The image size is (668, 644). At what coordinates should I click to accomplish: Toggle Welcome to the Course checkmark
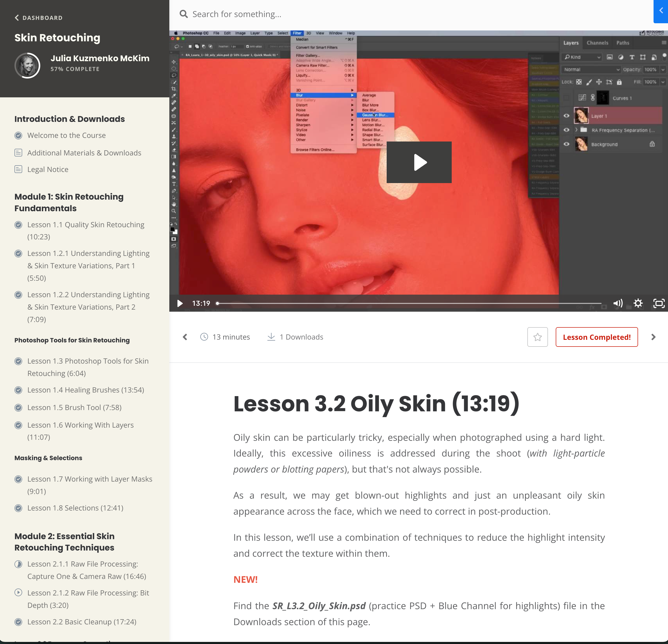[x=18, y=135]
